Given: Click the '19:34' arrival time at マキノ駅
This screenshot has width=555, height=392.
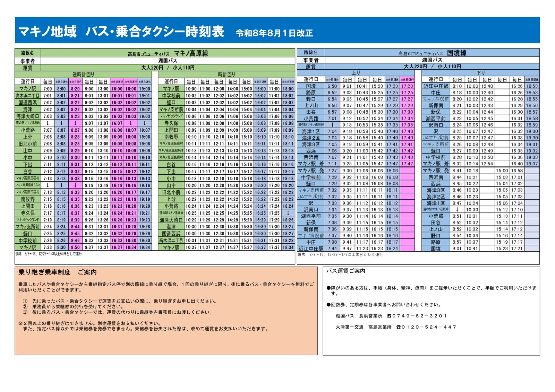Looking at the screenshot, I should point(145,247).
